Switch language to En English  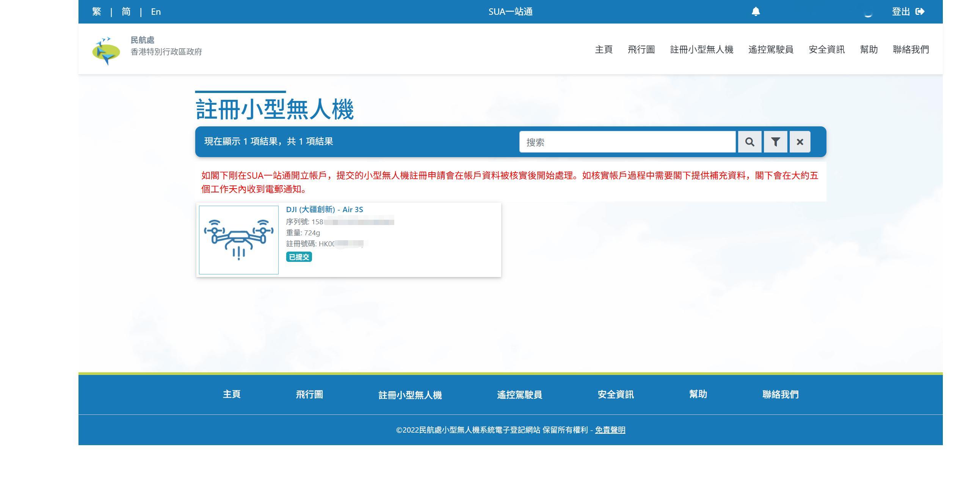[x=155, y=12]
